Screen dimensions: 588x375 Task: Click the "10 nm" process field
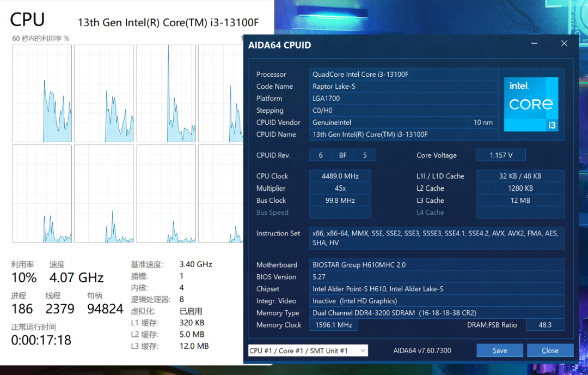coord(483,123)
